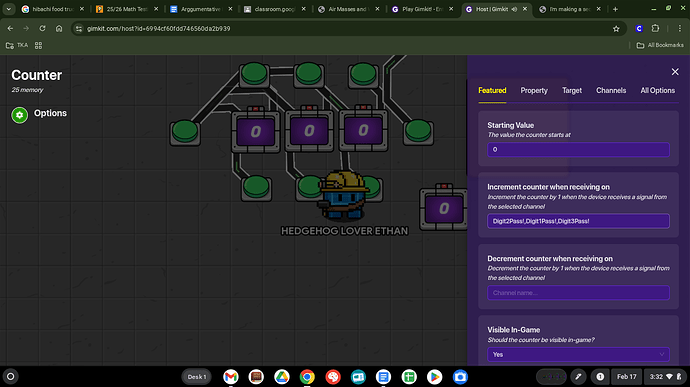The image size is (690, 387).
Task: Open the Chrome three-dot menu
Action: point(679,29)
